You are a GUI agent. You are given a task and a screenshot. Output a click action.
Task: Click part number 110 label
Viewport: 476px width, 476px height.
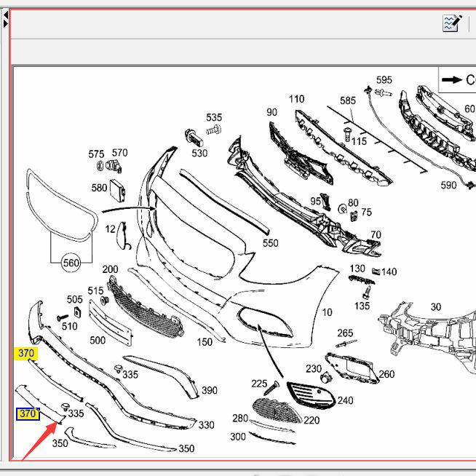[296, 99]
